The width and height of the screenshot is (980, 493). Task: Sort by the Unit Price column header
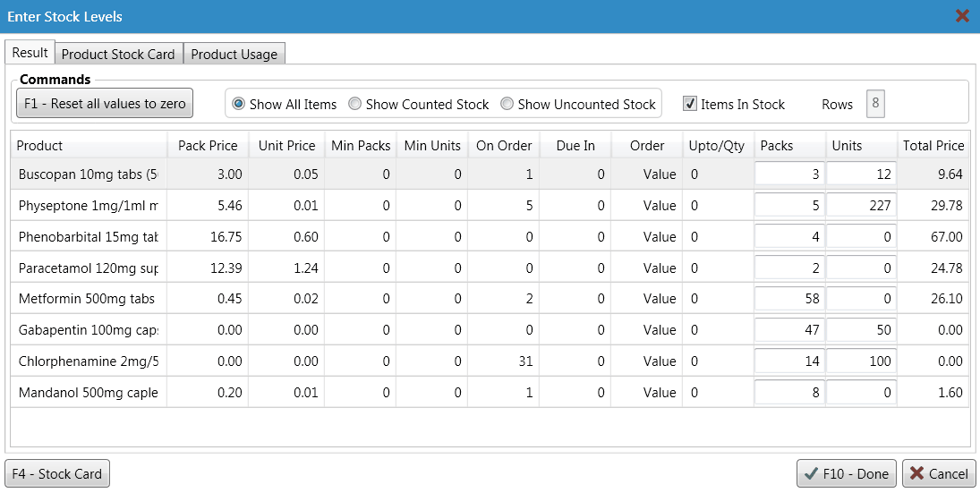pyautogui.click(x=286, y=146)
